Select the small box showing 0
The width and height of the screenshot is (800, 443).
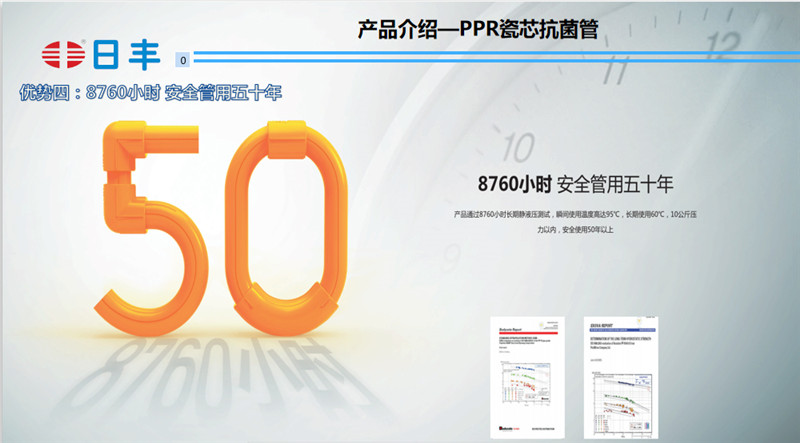[x=183, y=60]
